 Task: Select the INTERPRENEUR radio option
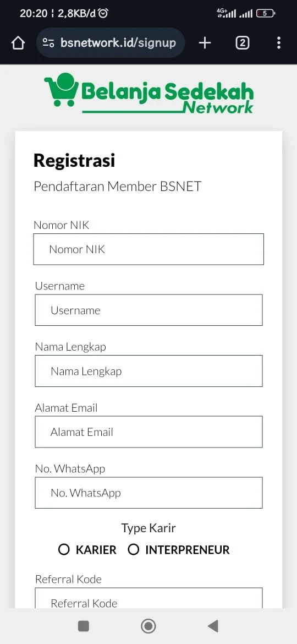pos(133,549)
